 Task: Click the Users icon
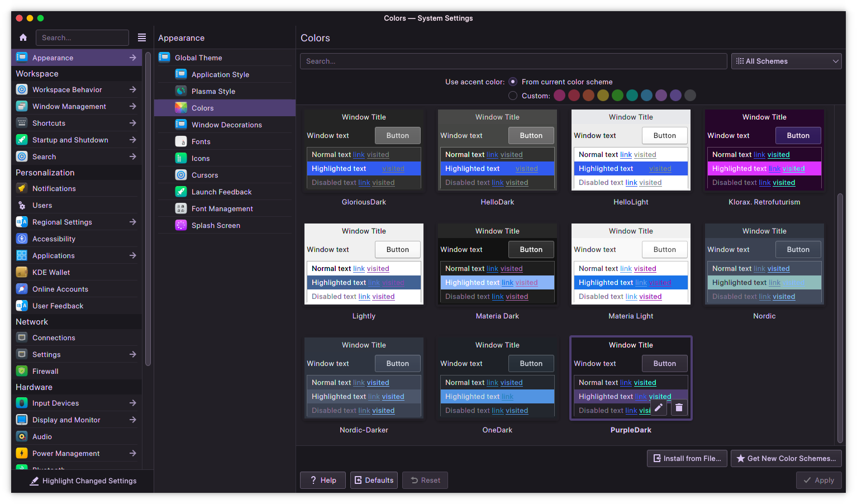[x=22, y=205]
